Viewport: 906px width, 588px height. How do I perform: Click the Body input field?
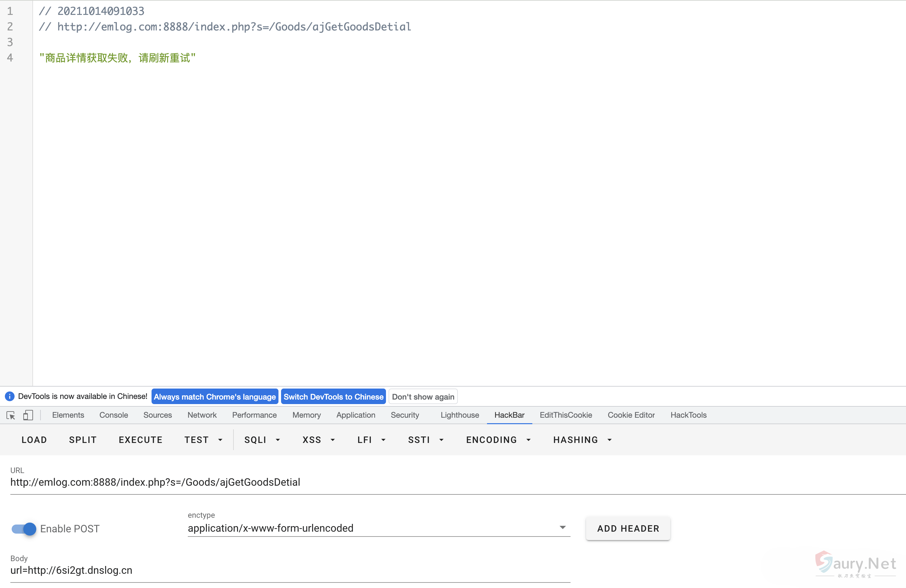(x=289, y=571)
